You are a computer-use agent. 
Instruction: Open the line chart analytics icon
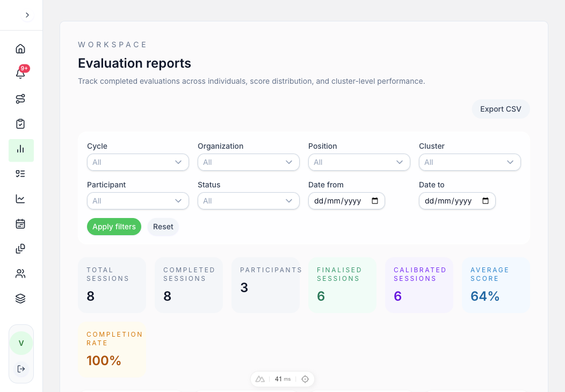tap(20, 199)
